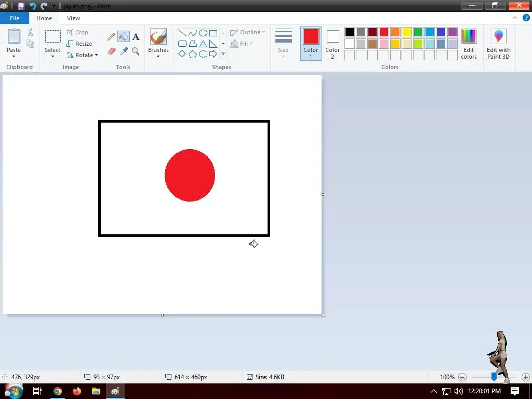
Task: Click the zoom out minus button
Action: [x=462, y=377]
